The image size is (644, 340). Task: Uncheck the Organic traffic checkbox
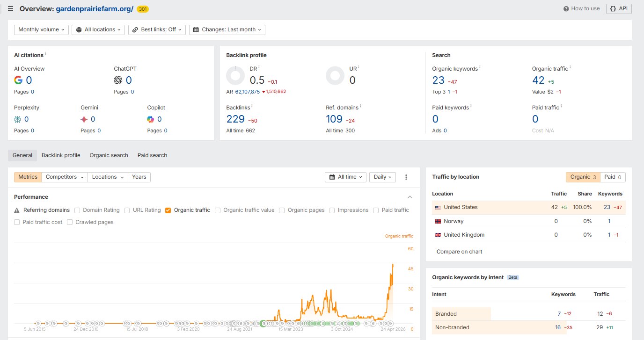click(168, 210)
